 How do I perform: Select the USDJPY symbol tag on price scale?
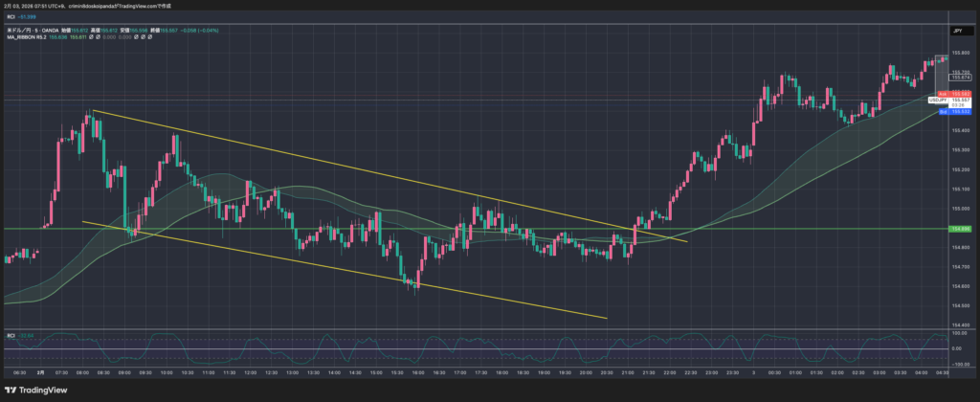(x=936, y=100)
